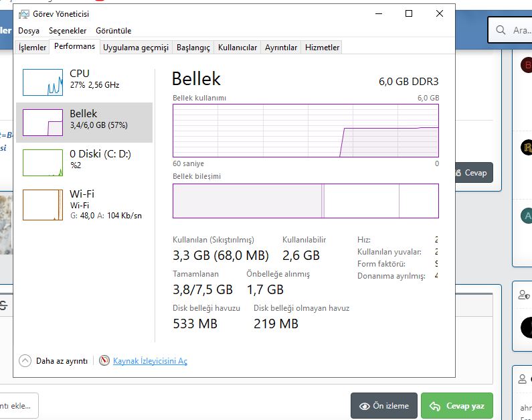Click the Kaynak İzleyicisi resource monitor icon
The width and height of the screenshot is (532, 420).
coord(104,360)
